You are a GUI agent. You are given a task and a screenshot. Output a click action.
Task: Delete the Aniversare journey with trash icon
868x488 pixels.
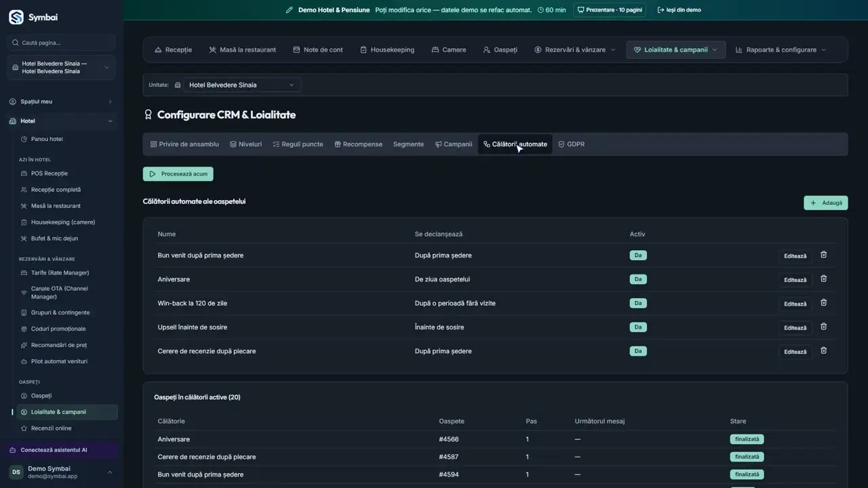824,279
